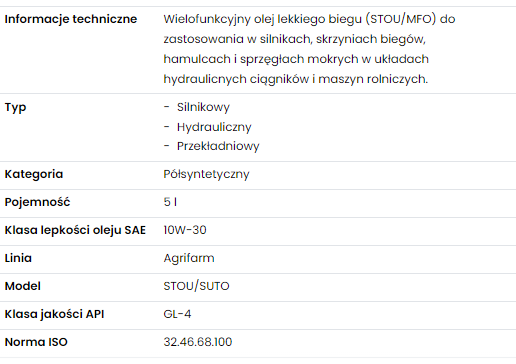Click the Klasa jakości API label

point(54,314)
